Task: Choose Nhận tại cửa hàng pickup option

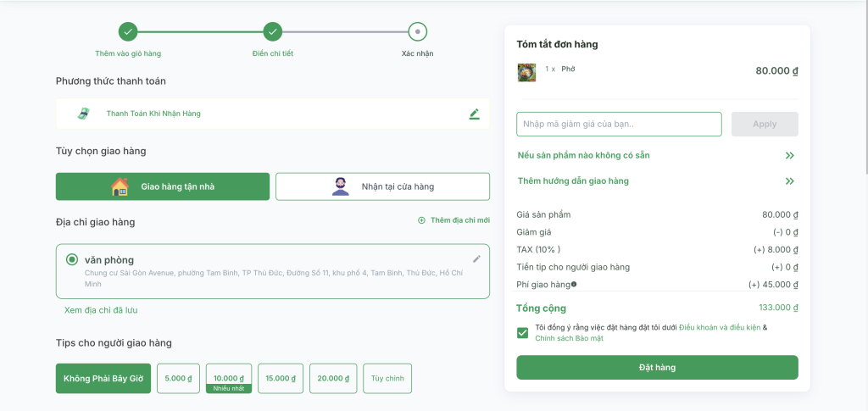Action: point(382,186)
